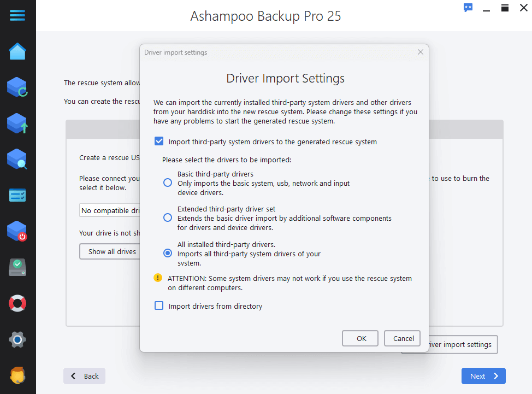Select the backup sidebar icon with sync arrow

17,87
